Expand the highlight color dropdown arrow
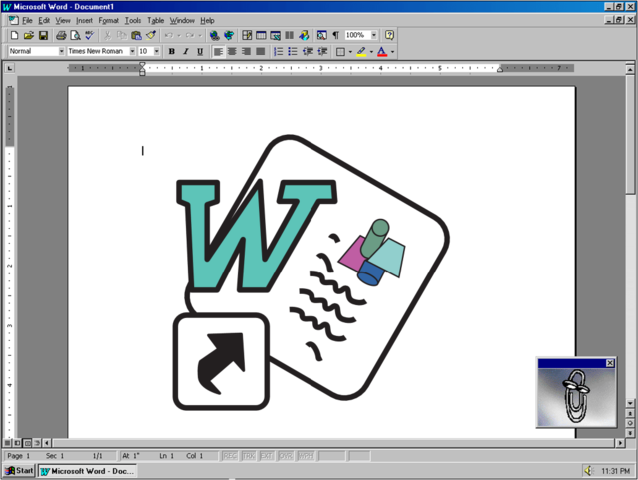638x480 pixels. pyautogui.click(x=371, y=52)
